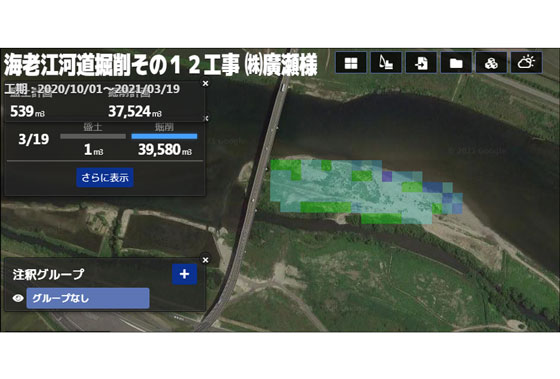Click the file import icon

pos(421,63)
